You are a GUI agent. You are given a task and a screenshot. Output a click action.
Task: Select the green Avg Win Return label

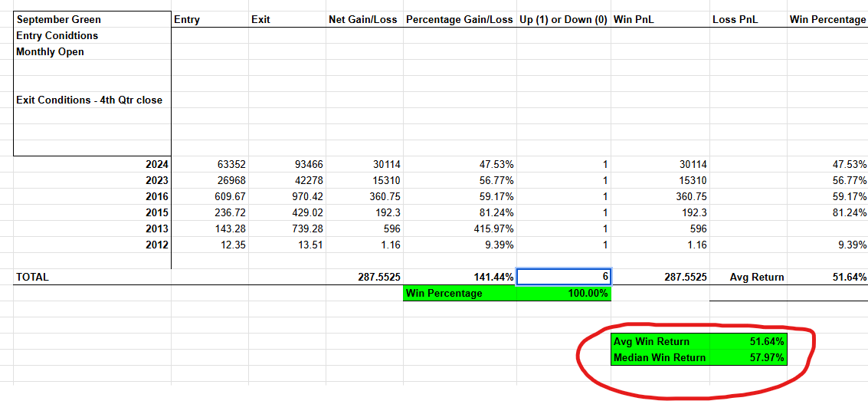pos(660,341)
